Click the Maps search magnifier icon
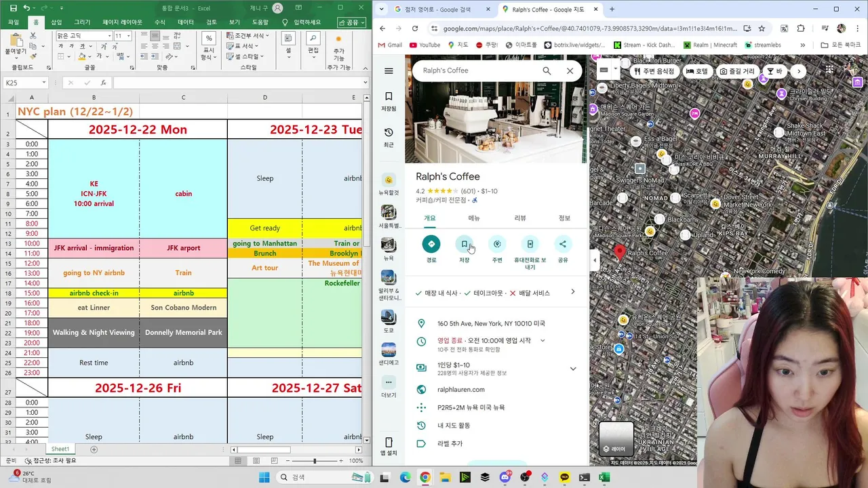Viewport: 868px width, 488px height. (547, 70)
